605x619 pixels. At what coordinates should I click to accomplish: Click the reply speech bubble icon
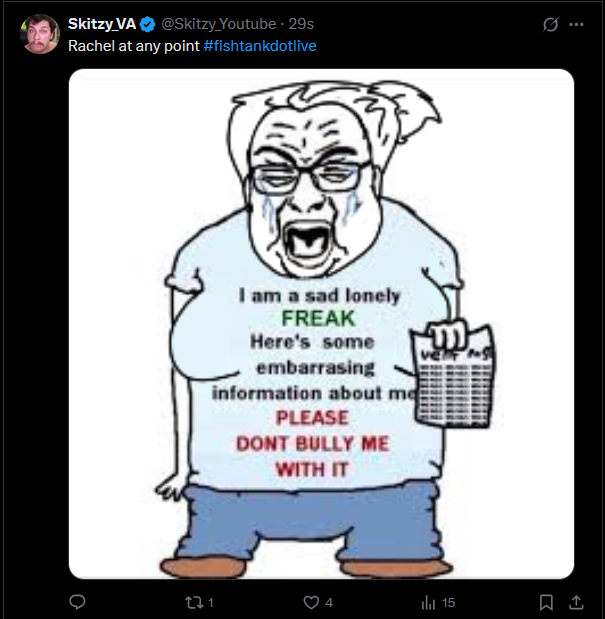pyautogui.click(x=77, y=602)
